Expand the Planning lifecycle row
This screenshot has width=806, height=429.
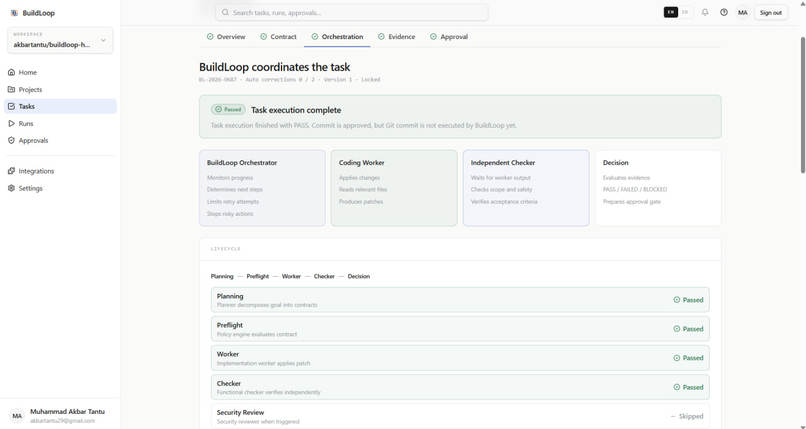pos(460,300)
